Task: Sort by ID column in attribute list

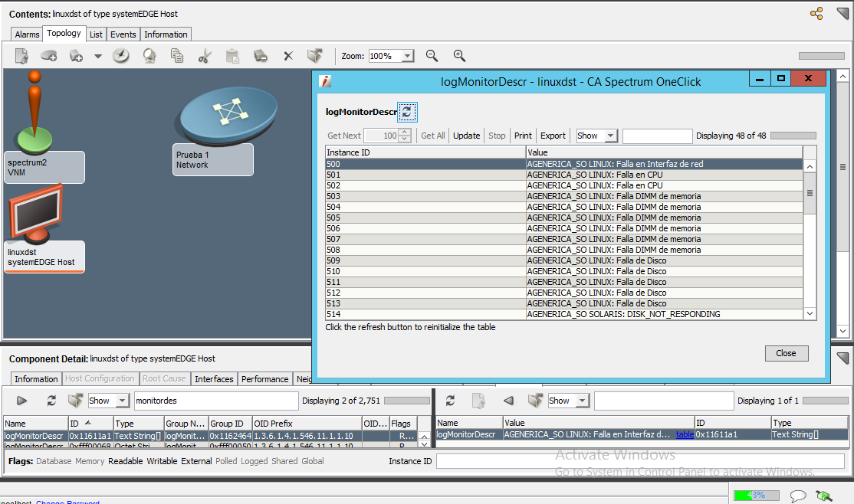Action: pos(90,424)
